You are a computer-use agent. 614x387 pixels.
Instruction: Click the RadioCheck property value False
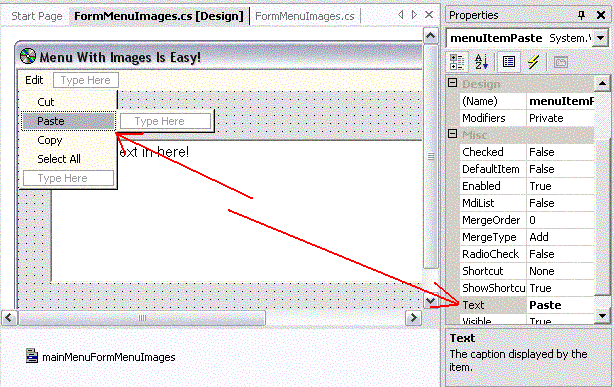click(561, 254)
